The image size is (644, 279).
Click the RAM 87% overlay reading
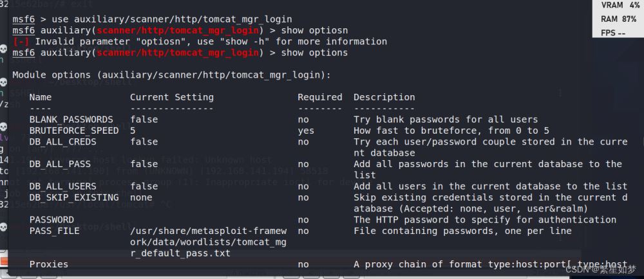pos(618,19)
